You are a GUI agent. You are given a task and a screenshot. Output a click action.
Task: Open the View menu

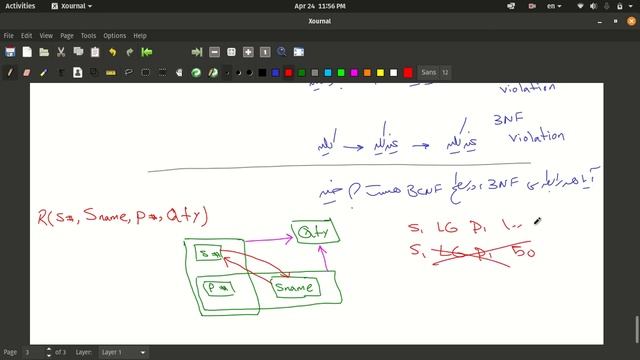(x=46, y=36)
